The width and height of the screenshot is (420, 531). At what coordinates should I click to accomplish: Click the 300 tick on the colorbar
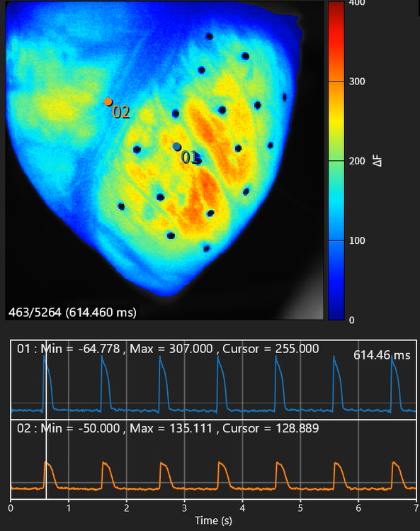[x=357, y=82]
